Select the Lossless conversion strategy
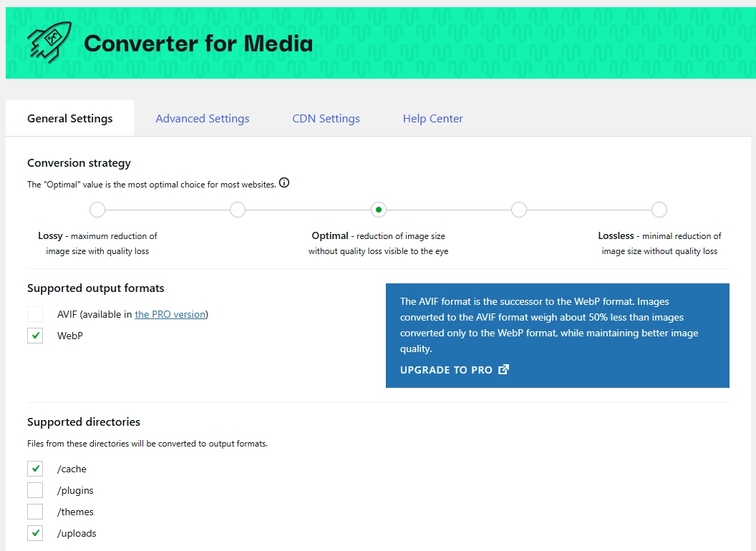 tap(659, 210)
